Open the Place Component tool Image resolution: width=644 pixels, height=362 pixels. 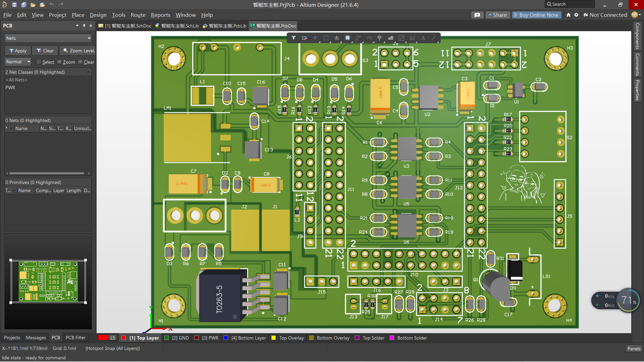click(347, 38)
